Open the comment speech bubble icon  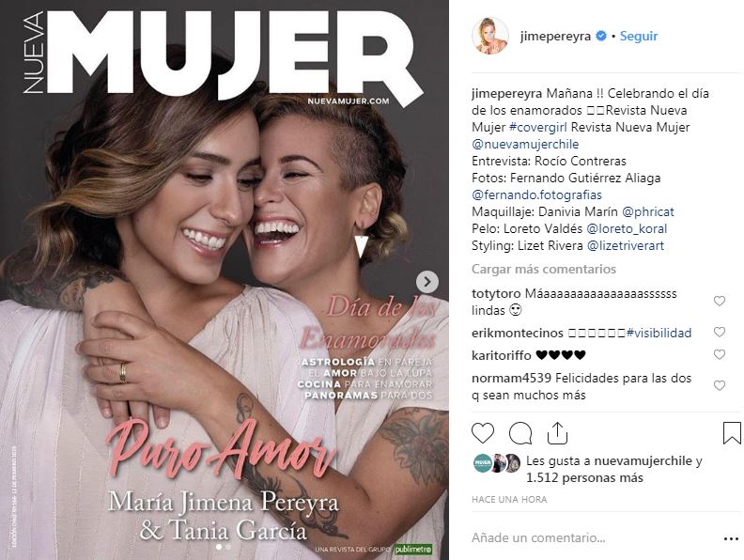(x=520, y=433)
